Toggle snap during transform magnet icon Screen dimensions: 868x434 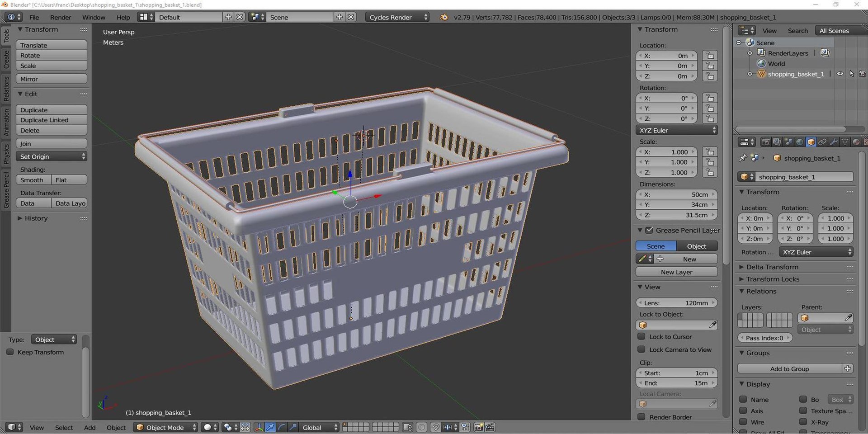435,427
